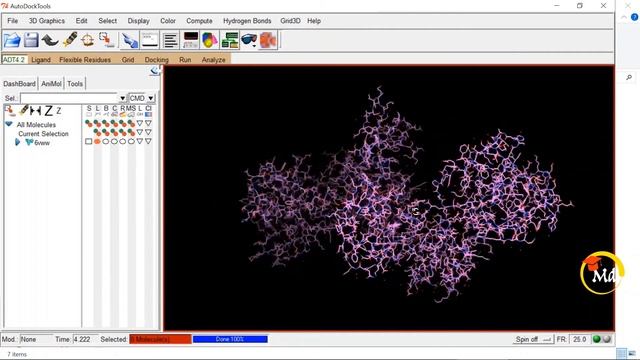Open the Spin off dropdown
Viewport: 640px width, 360px height.
tap(533, 339)
